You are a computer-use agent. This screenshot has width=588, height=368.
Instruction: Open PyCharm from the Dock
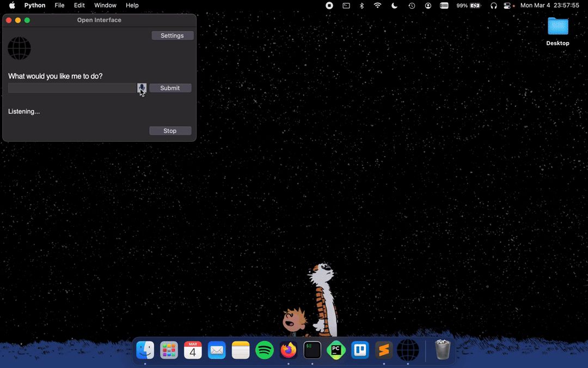pos(336,350)
